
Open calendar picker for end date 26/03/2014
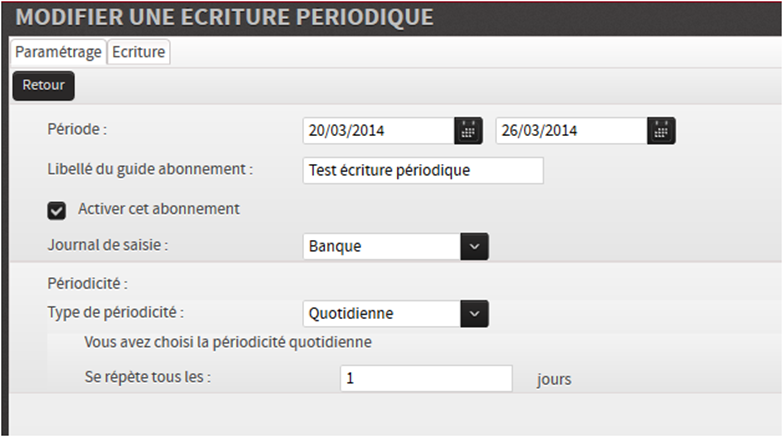pyautogui.click(x=661, y=131)
